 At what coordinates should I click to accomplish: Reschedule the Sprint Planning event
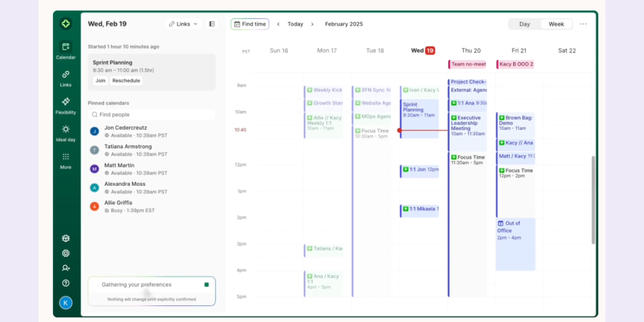point(126,80)
